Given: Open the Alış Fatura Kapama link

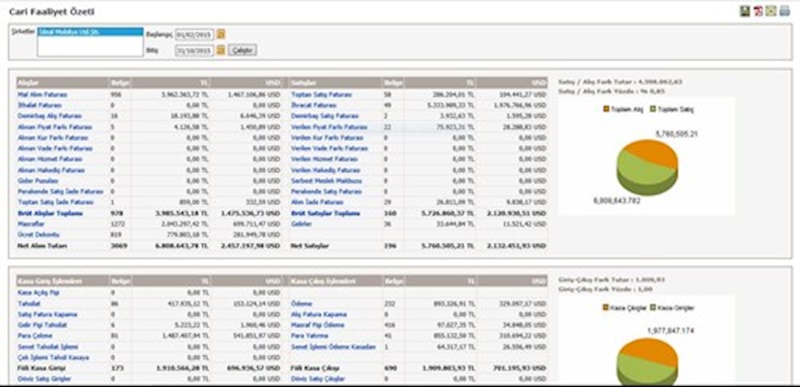Looking at the screenshot, I should point(319,315).
